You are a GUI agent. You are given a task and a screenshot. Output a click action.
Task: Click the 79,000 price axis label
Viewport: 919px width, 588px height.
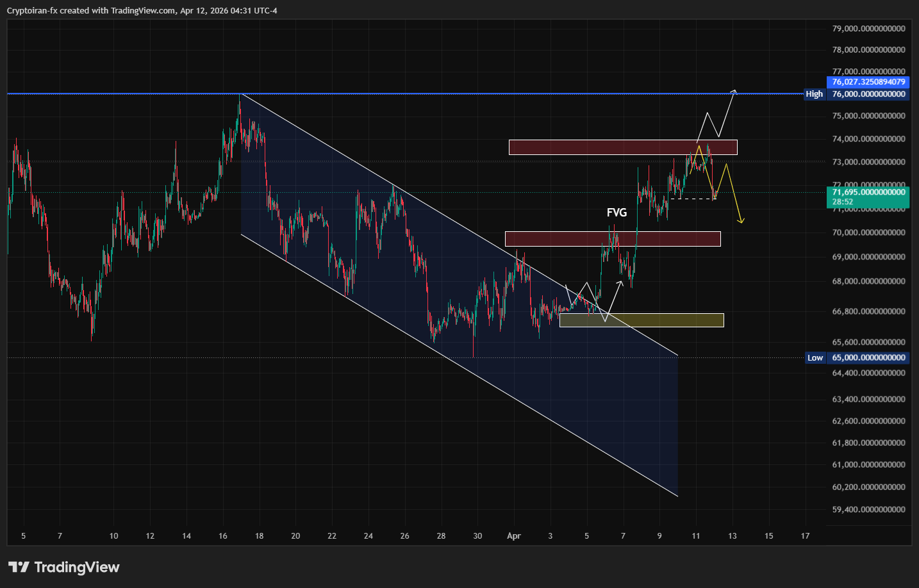tap(868, 29)
